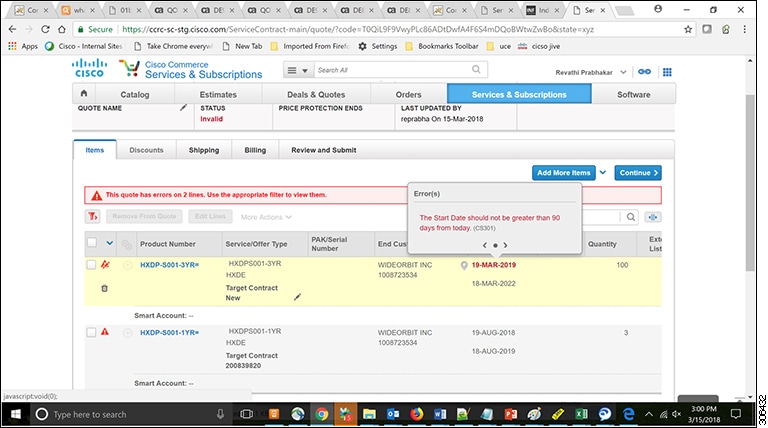Open the Catalog tab
768x428 pixels.
click(x=135, y=95)
